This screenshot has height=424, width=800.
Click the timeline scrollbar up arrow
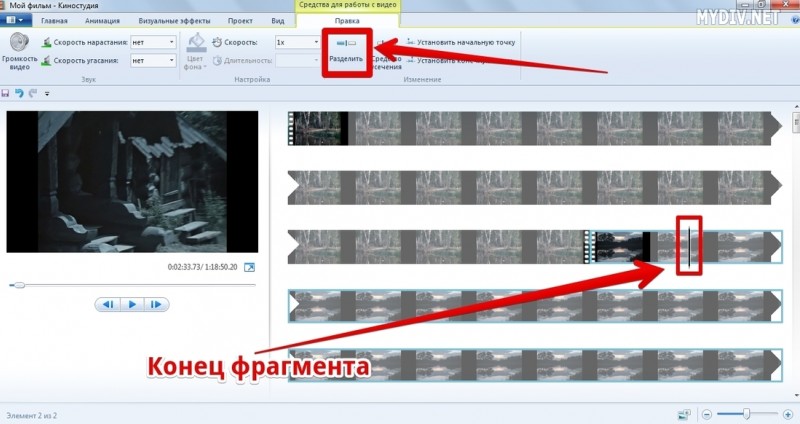(x=796, y=107)
